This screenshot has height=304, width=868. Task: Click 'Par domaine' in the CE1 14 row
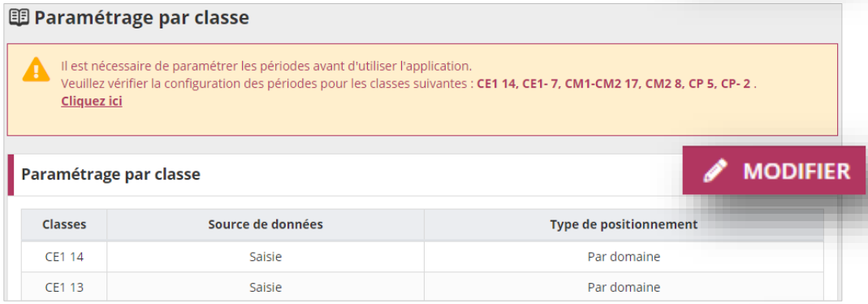click(624, 256)
